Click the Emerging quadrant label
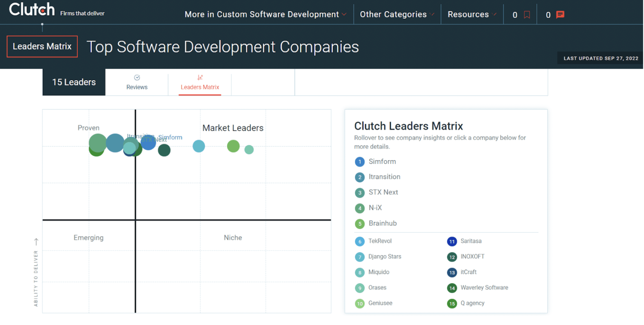Screen dimensions: 644x325 88,238
